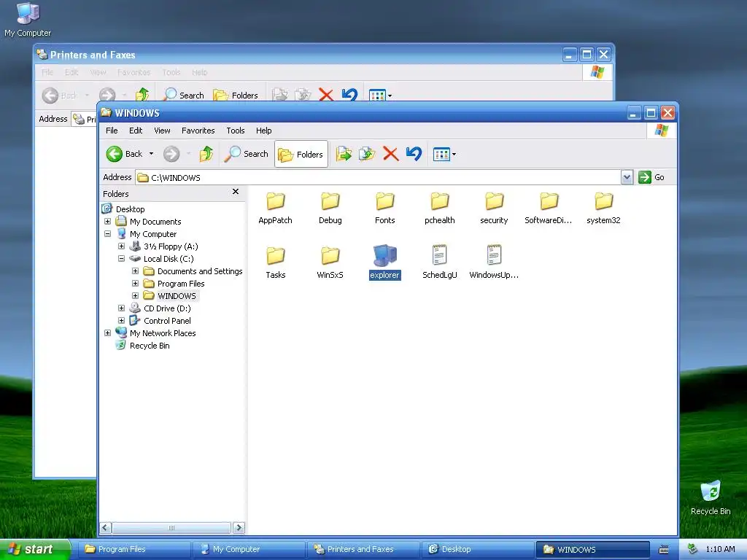The width and height of the screenshot is (747, 560).
Task: Click the green Back arrow in WINDOWS window
Action: [x=115, y=154]
